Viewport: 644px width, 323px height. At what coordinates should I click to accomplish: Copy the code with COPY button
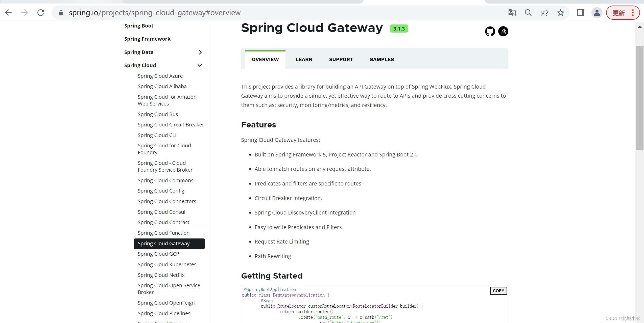click(498, 291)
